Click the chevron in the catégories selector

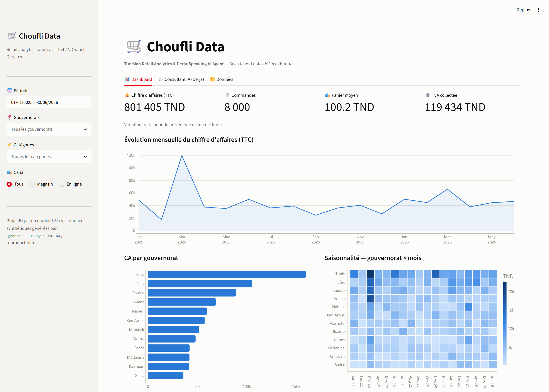tap(85, 157)
